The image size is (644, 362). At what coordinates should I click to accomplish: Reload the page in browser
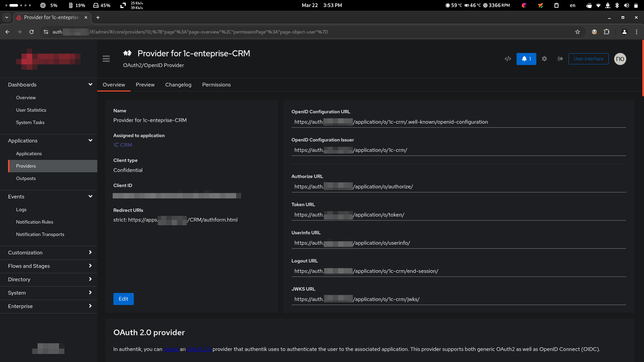coord(32,32)
